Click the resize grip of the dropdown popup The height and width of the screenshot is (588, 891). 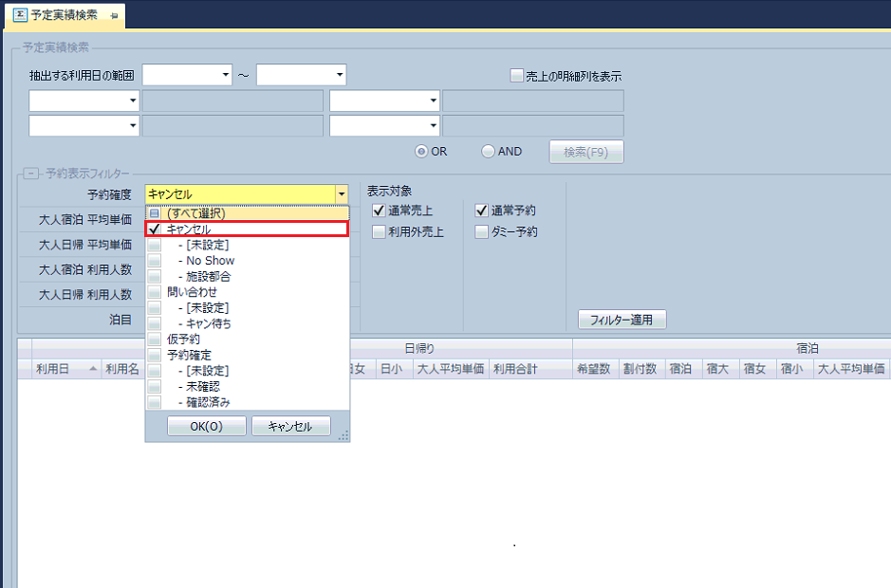343,435
